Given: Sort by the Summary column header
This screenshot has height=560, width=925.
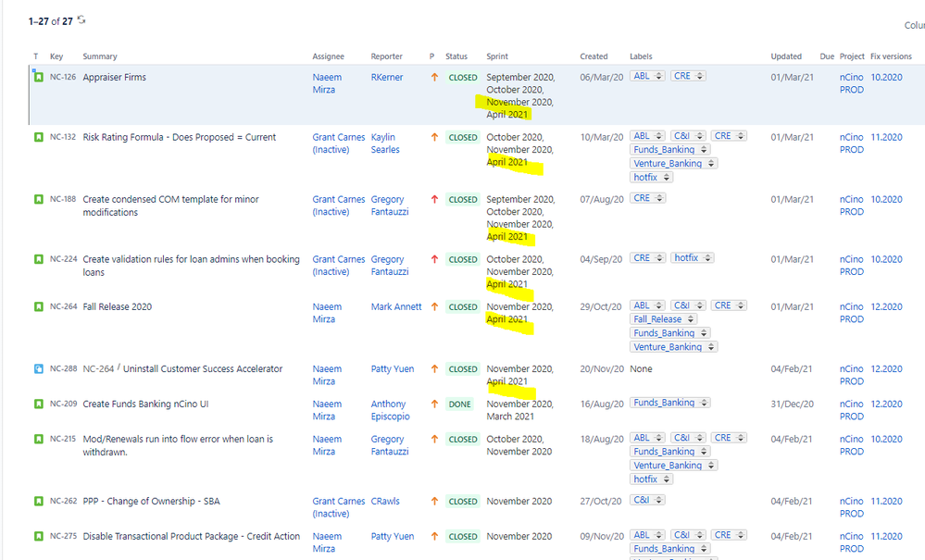Looking at the screenshot, I should coord(100,56).
